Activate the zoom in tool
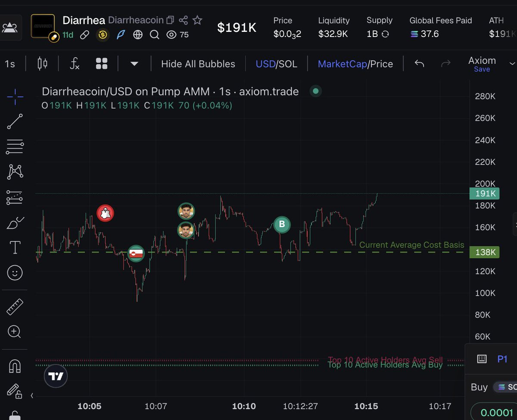 [x=14, y=331]
